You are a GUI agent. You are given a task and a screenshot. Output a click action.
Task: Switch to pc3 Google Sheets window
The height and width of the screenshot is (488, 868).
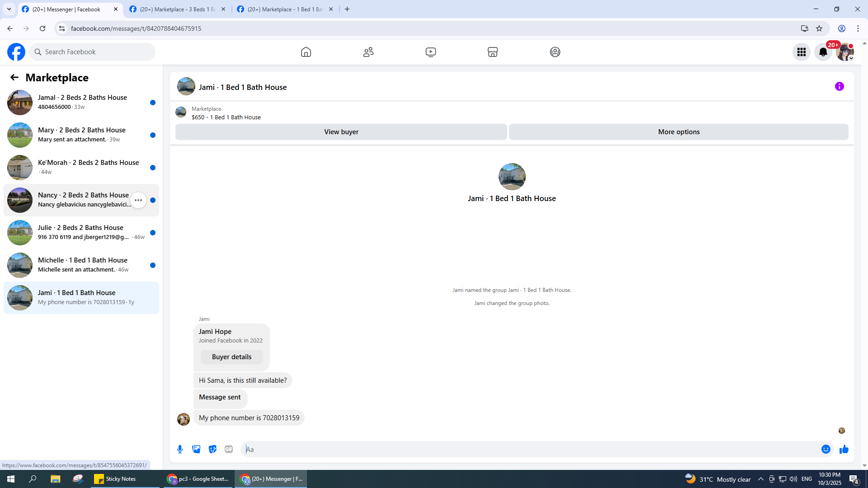[198, 479]
